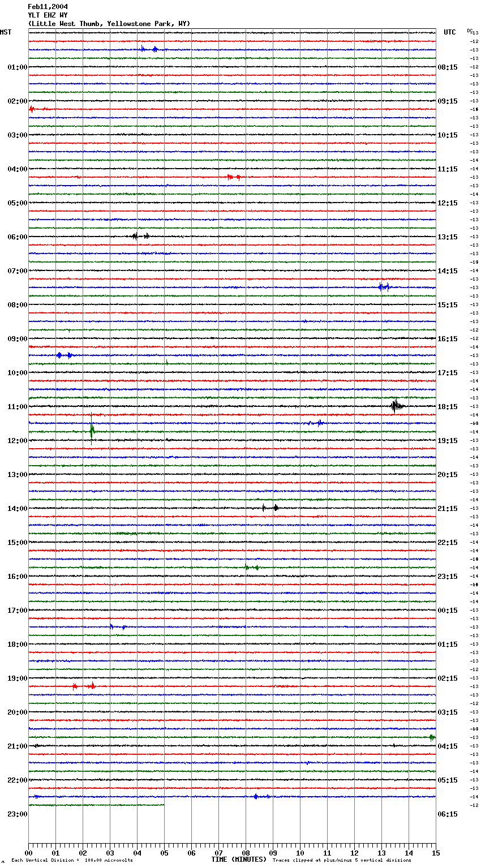Click the 11:15 UTC time label
The width and height of the screenshot is (481, 868).
[x=448, y=169]
